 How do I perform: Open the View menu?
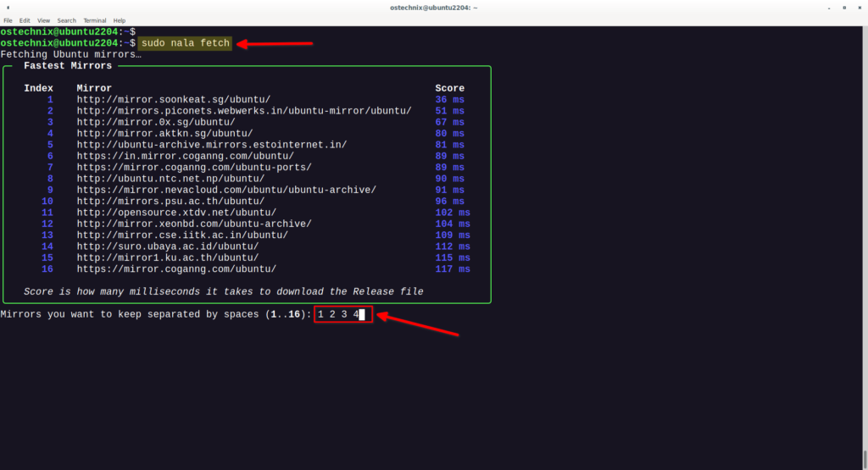pos(44,20)
